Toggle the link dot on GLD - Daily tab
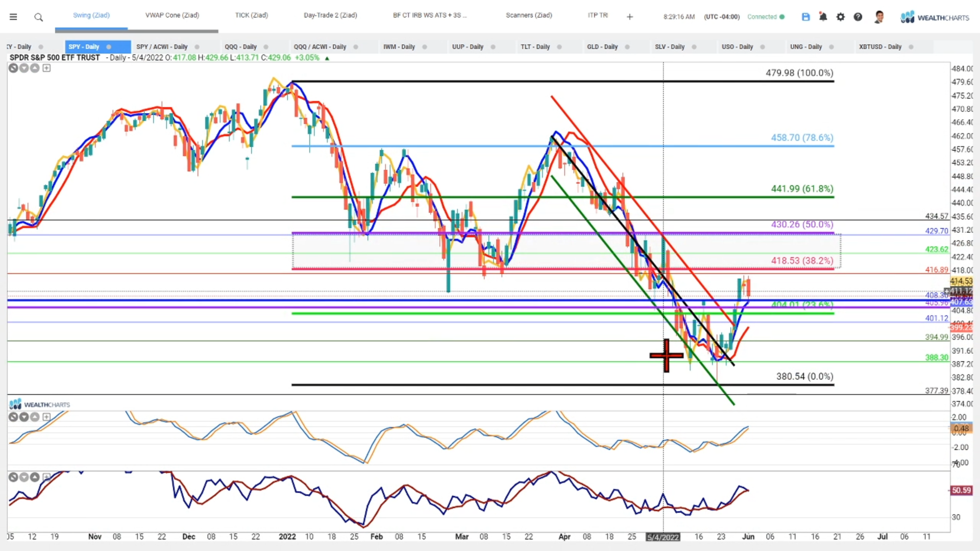Screen dimensions: 980x551 [x=627, y=47]
